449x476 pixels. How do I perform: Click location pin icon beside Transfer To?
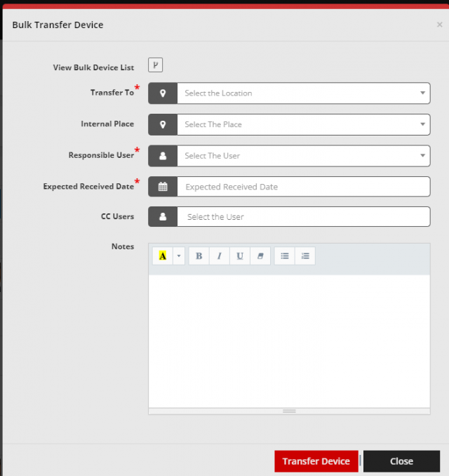[163, 93]
